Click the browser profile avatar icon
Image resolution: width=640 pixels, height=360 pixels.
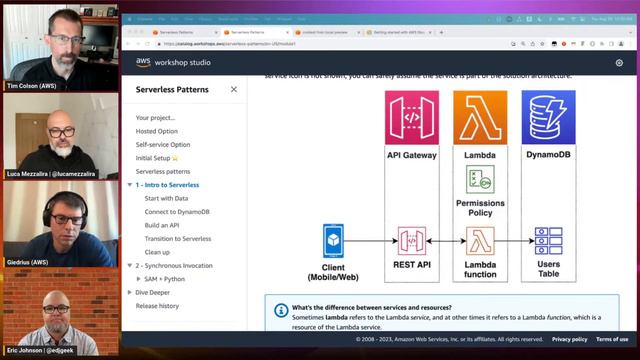pyautogui.click(x=621, y=44)
